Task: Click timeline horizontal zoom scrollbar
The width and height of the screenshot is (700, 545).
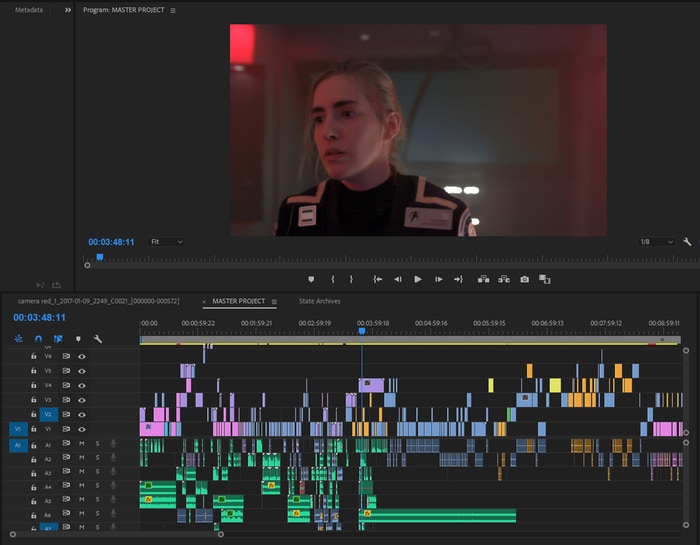Action: tap(117, 534)
